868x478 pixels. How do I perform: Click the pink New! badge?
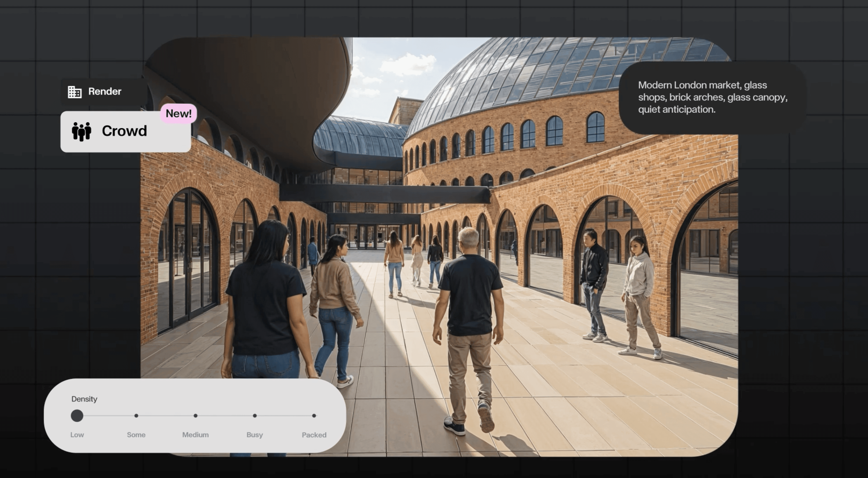(x=178, y=114)
